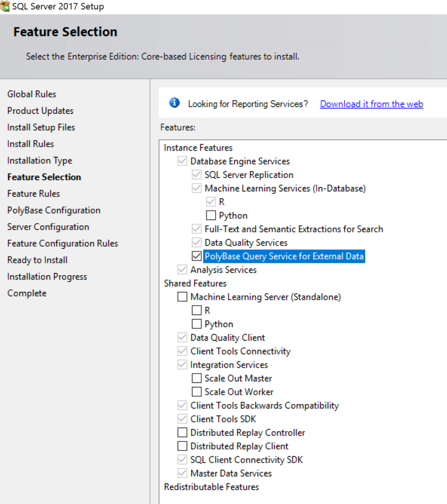
Task: Select the Installation Type step
Action: [40, 161]
